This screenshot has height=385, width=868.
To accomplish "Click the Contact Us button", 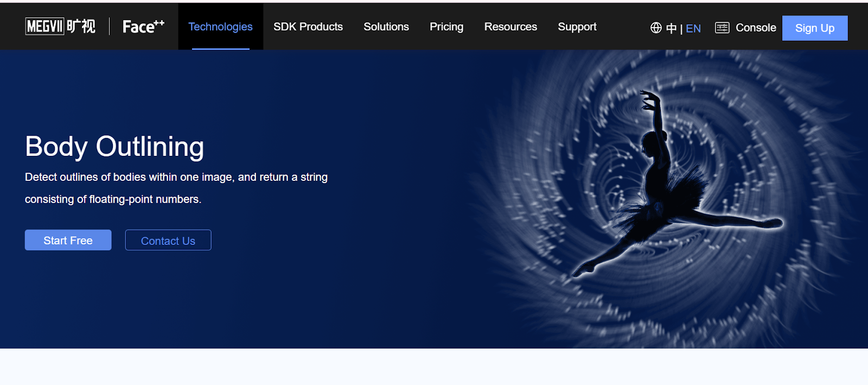I will (168, 240).
